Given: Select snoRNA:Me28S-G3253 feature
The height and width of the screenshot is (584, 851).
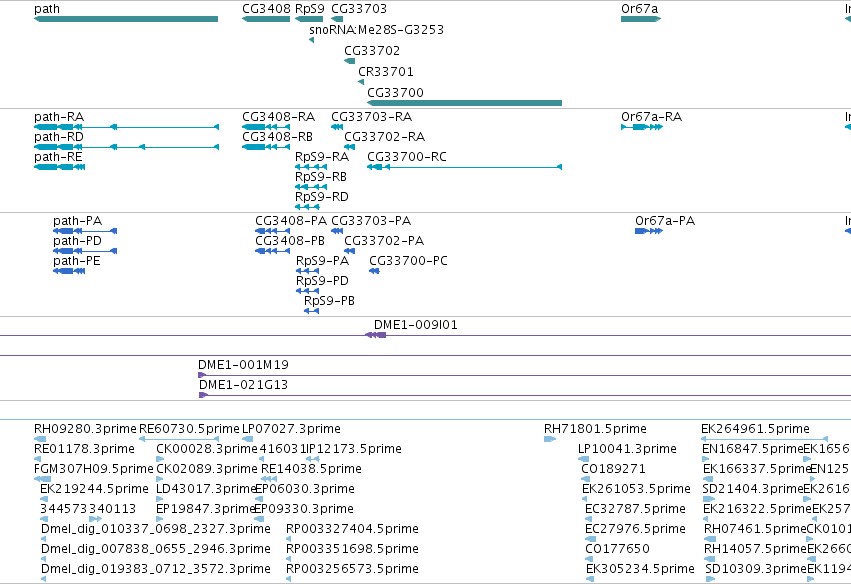Looking at the screenshot, I should [312, 40].
